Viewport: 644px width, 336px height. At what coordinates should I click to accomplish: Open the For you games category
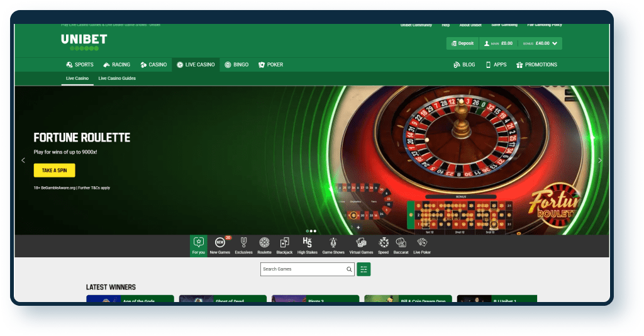coord(198,245)
